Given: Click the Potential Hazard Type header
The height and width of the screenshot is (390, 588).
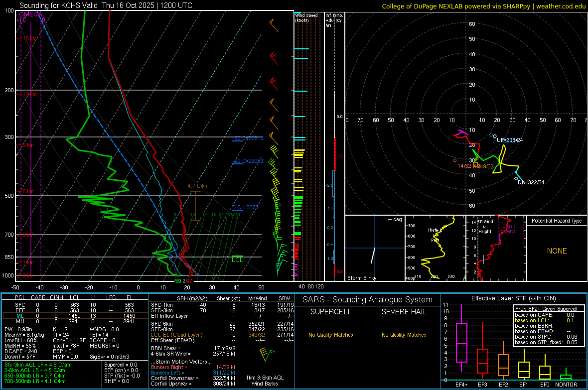Looking at the screenshot, I should pyautogui.click(x=557, y=221).
